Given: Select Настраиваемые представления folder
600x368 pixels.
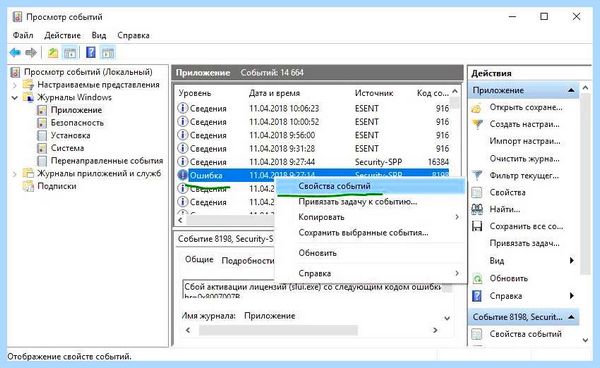Looking at the screenshot, I should [98, 85].
